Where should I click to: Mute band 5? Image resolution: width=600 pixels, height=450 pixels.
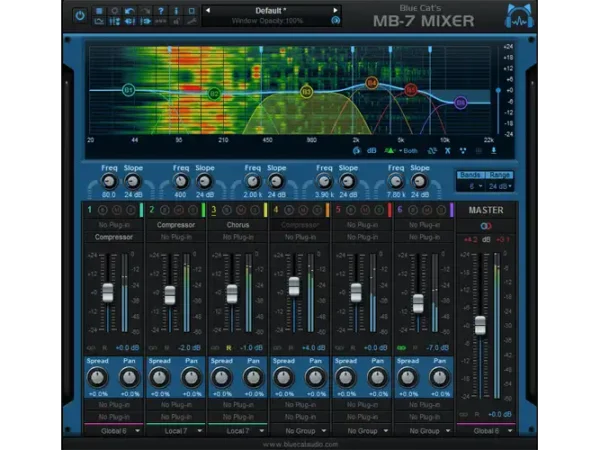pyautogui.click(x=365, y=210)
